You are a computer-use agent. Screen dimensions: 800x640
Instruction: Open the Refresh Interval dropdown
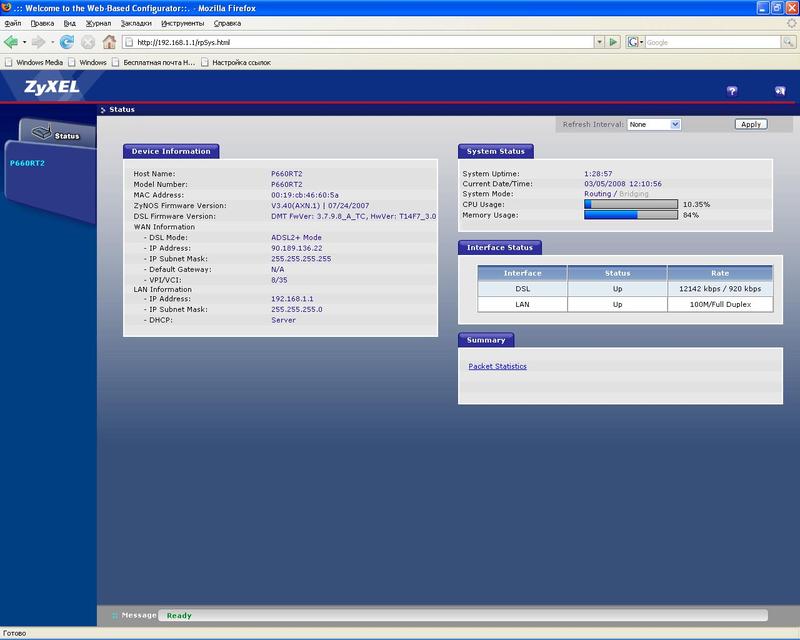point(654,124)
